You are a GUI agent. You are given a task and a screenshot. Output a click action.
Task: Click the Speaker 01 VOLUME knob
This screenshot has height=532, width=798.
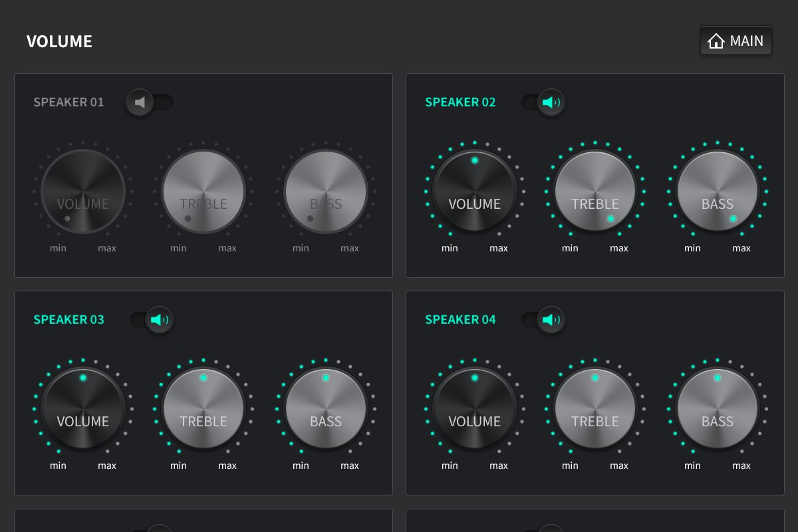click(x=83, y=192)
